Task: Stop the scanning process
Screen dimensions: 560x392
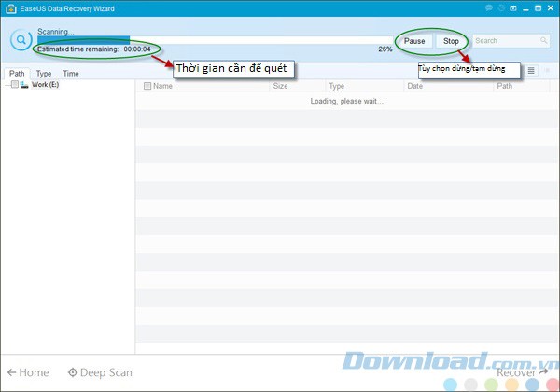Action: pyautogui.click(x=451, y=41)
